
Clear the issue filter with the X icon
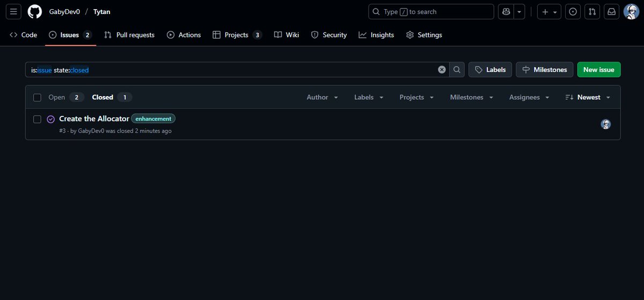click(x=442, y=70)
